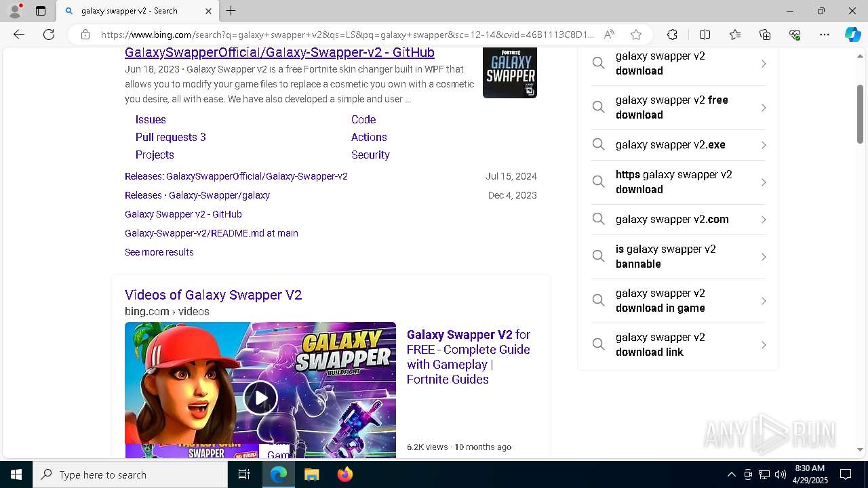868x488 pixels.
Task: Open notification center icon
Action: [x=846, y=474]
